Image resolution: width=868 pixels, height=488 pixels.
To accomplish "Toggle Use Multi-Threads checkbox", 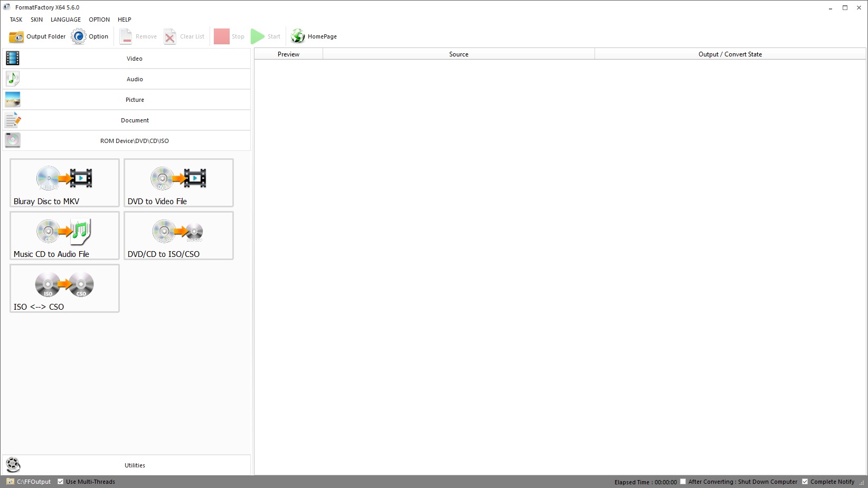I will point(61,482).
